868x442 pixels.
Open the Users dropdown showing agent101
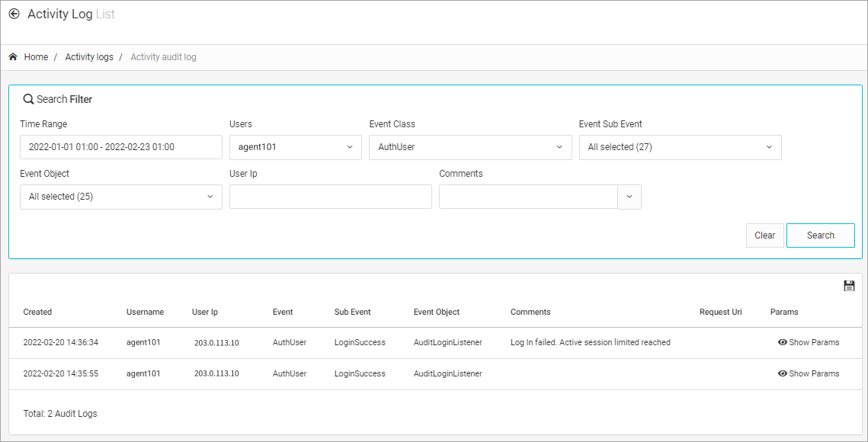point(296,147)
